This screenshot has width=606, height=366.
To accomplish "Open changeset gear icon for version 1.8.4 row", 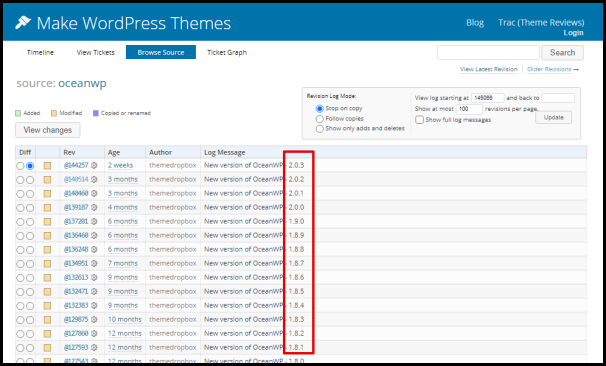I will [x=94, y=305].
